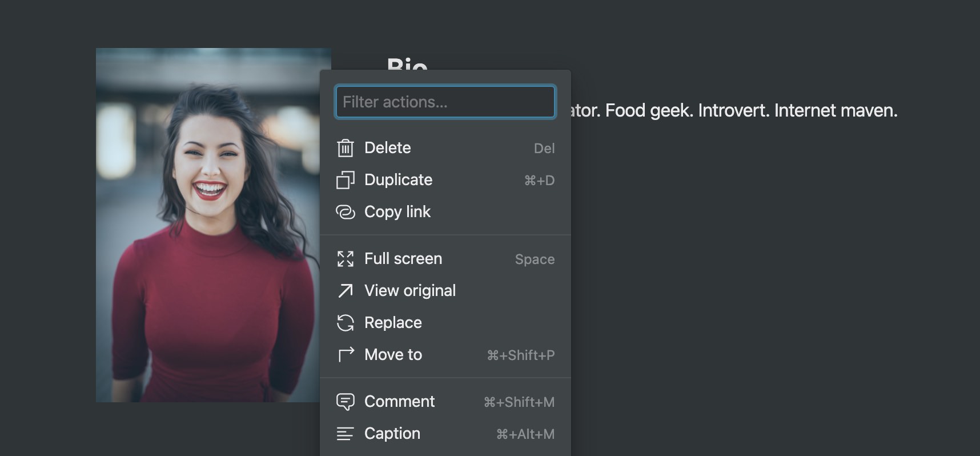980x456 pixels.
Task: Click the Del shortcut label
Action: [544, 149]
